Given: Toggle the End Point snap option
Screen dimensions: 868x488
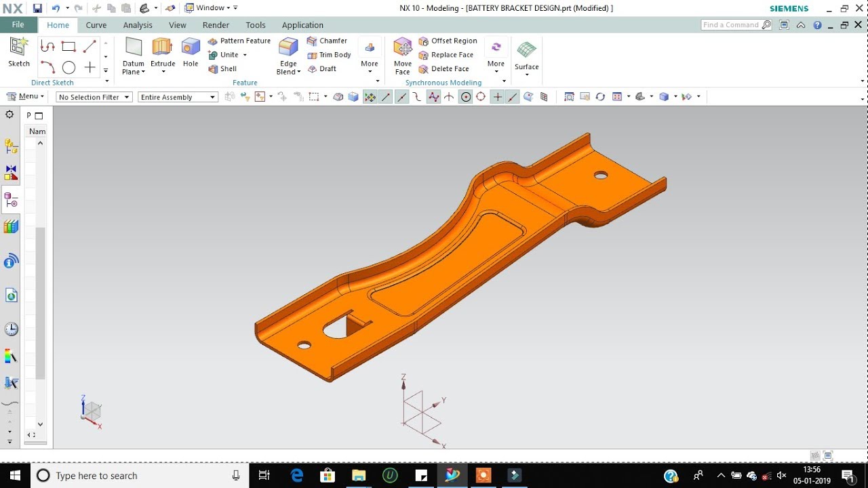Looking at the screenshot, I should 386,96.
